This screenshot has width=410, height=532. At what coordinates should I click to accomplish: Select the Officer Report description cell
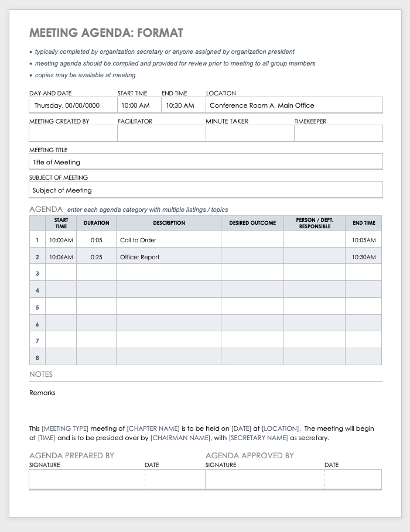tap(169, 257)
